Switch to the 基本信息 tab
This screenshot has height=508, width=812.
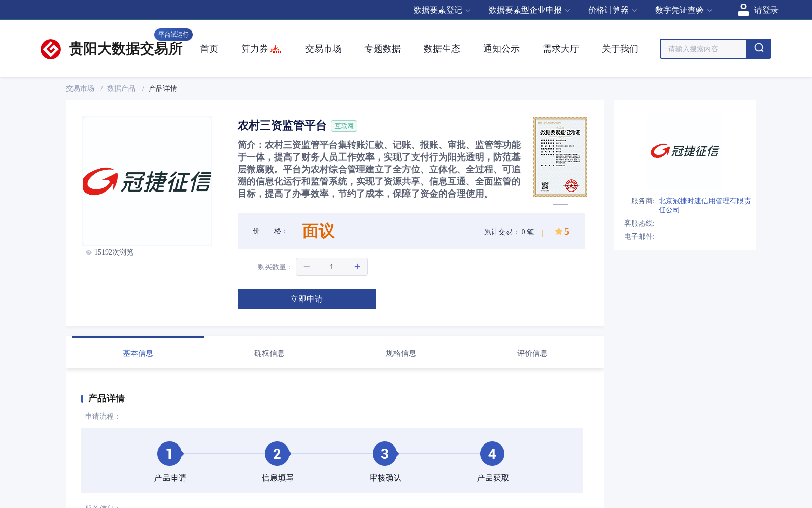pyautogui.click(x=138, y=353)
